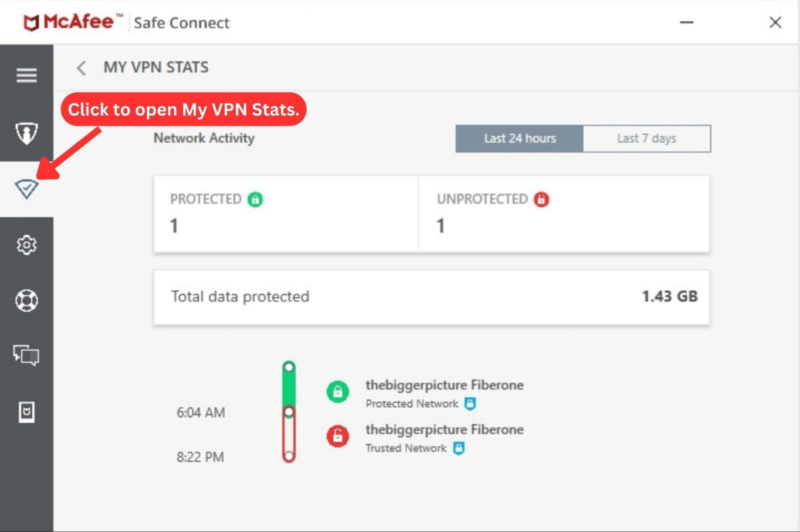800x532 pixels.
Task: Go back using the arrow beside MY VPN STATS
Action: 81,68
